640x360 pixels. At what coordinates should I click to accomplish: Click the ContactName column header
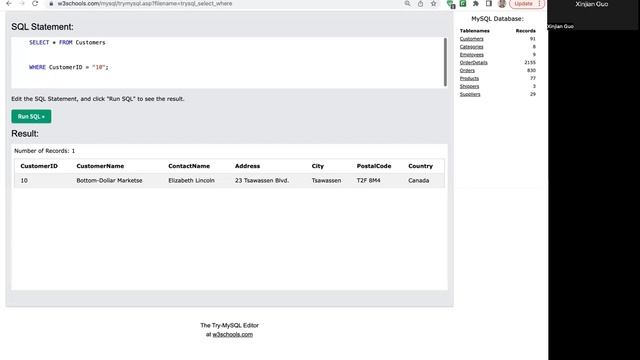(189, 166)
